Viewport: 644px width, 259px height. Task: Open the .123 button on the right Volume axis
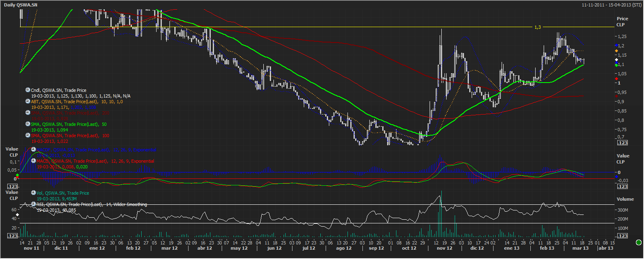[x=622, y=236]
